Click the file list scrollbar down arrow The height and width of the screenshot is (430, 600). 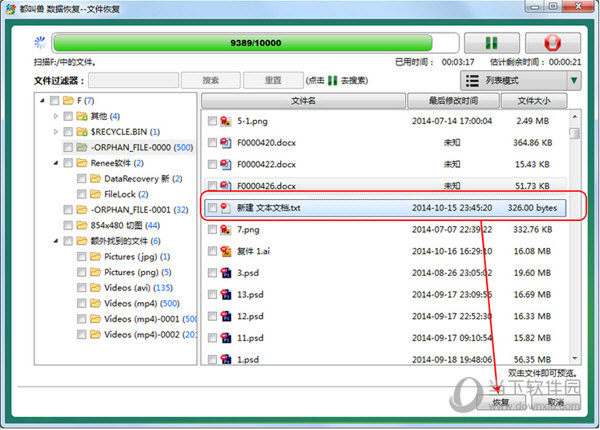pyautogui.click(x=574, y=358)
